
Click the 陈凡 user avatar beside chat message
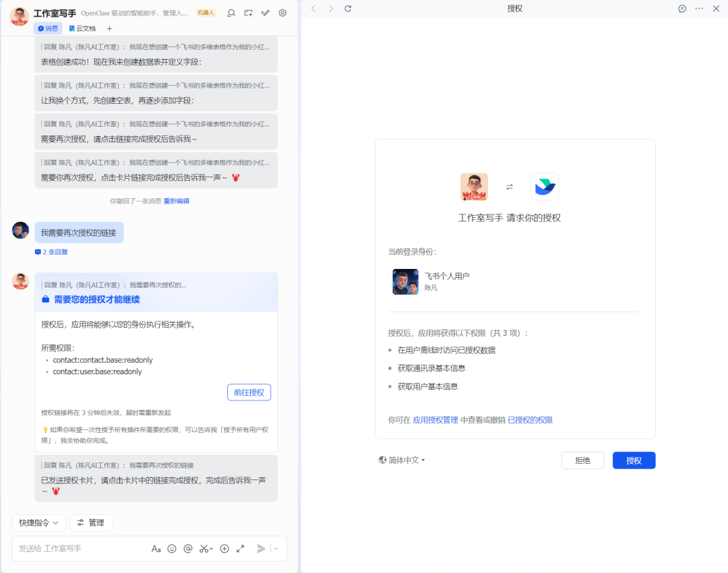(20, 231)
